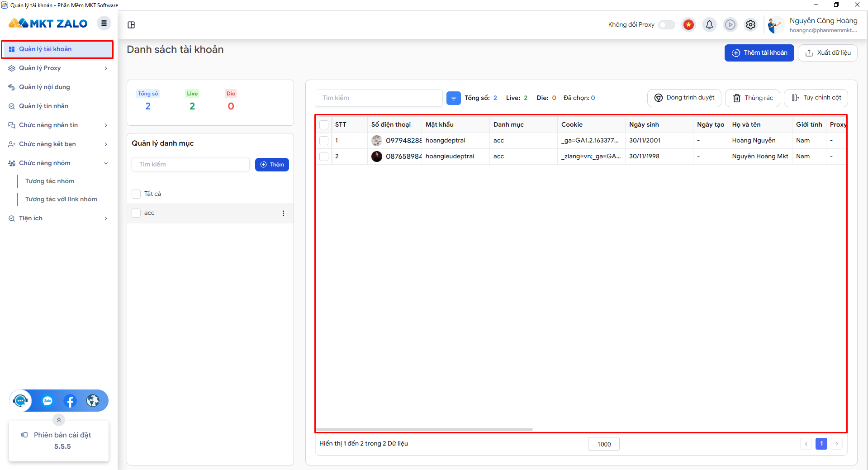Open Tương tác nhóm submenu item
The height and width of the screenshot is (470, 868).
coord(50,181)
